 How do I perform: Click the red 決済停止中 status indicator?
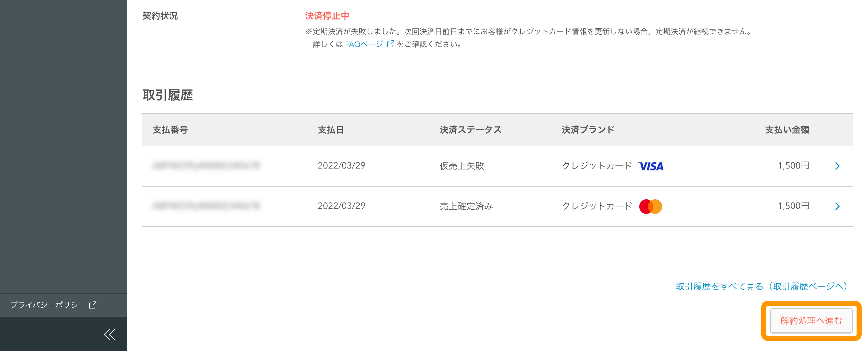[x=327, y=15]
